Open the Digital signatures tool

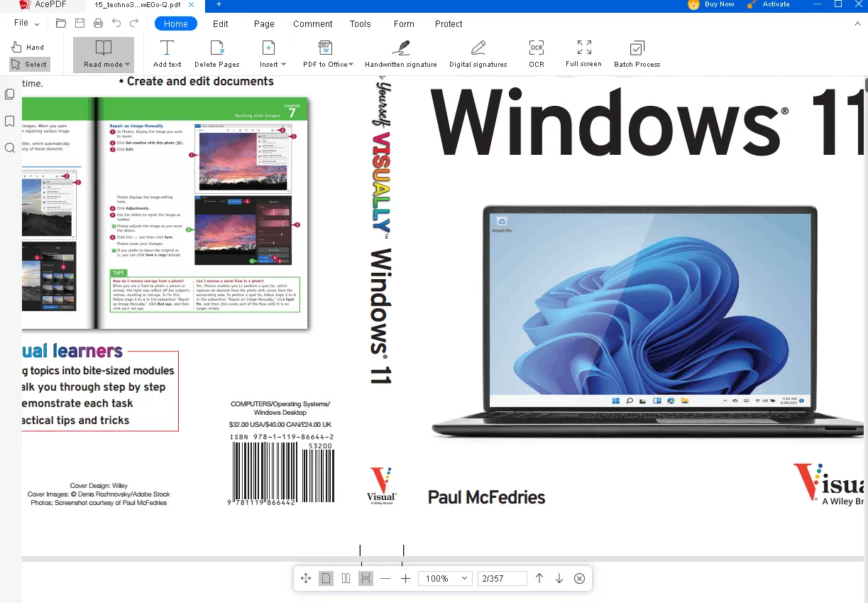478,53
